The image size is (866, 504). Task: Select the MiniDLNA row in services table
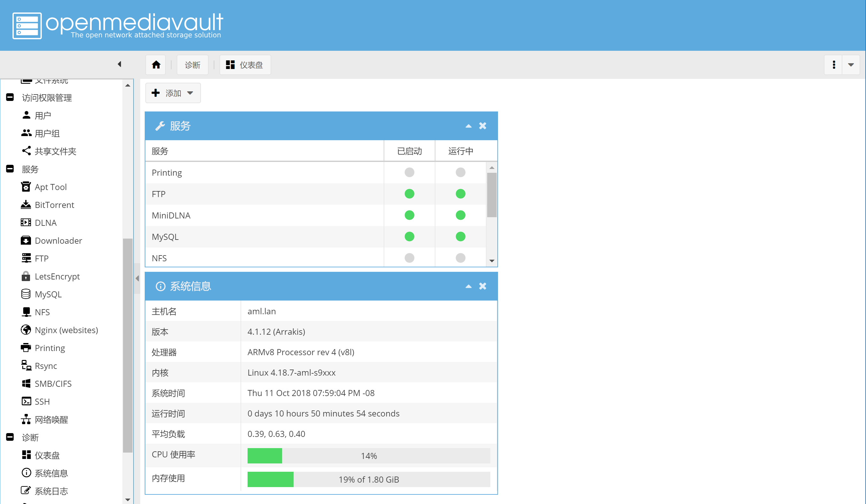(x=316, y=215)
